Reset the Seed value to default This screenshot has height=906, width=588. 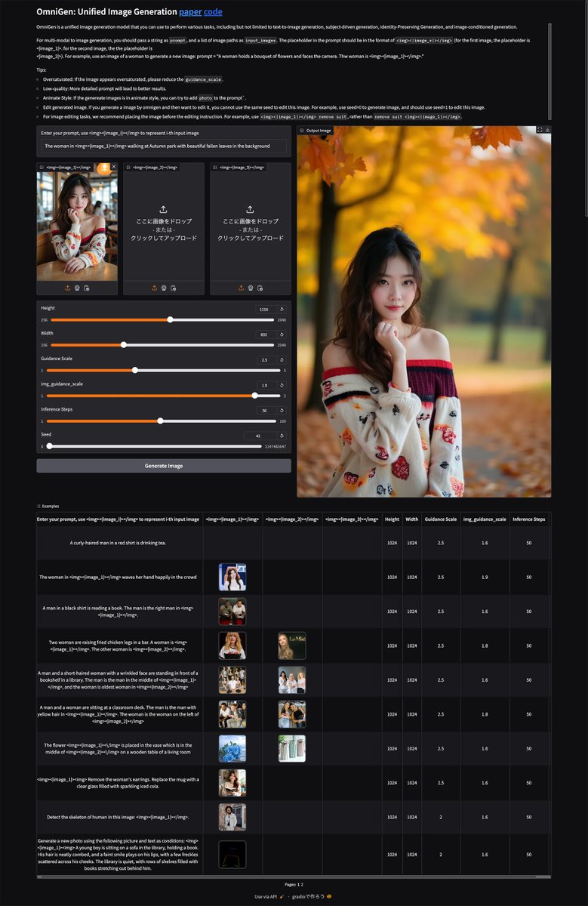(282, 436)
